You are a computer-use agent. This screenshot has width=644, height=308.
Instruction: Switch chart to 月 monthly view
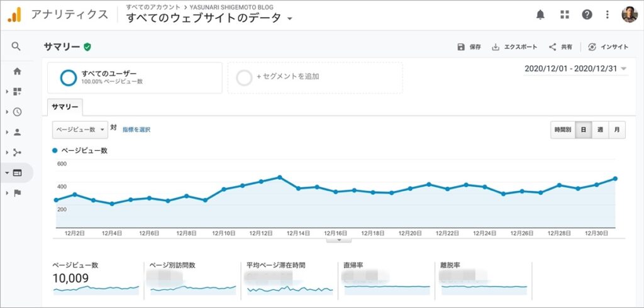coord(617,129)
